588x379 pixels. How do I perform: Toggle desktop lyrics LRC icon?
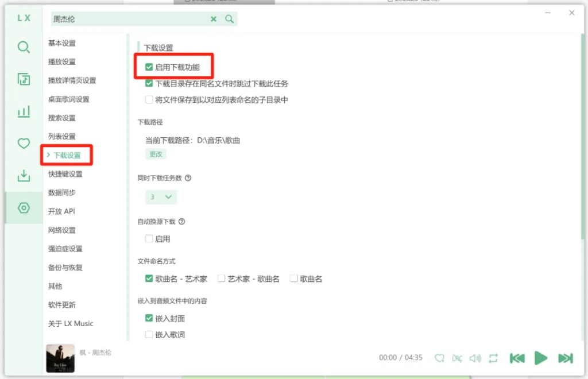pos(457,358)
